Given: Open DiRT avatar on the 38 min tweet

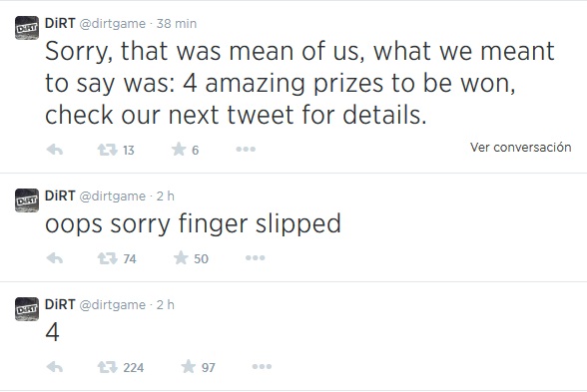Looking at the screenshot, I should (x=27, y=28).
